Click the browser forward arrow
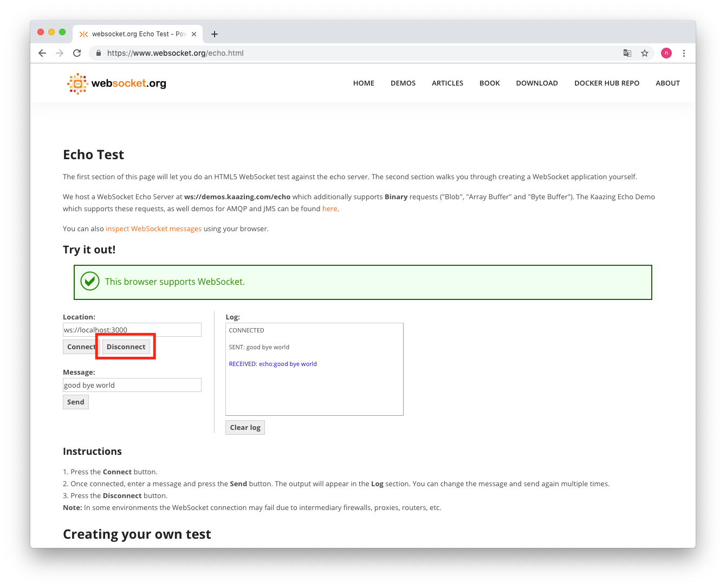This screenshot has width=726, height=588. click(60, 53)
